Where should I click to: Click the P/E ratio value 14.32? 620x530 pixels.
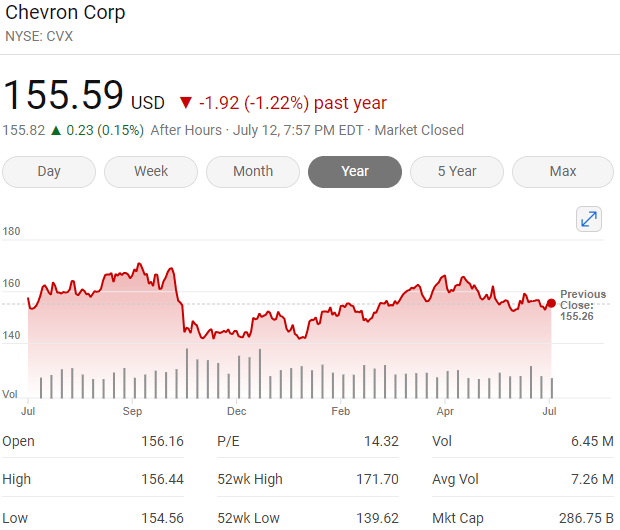point(382,441)
